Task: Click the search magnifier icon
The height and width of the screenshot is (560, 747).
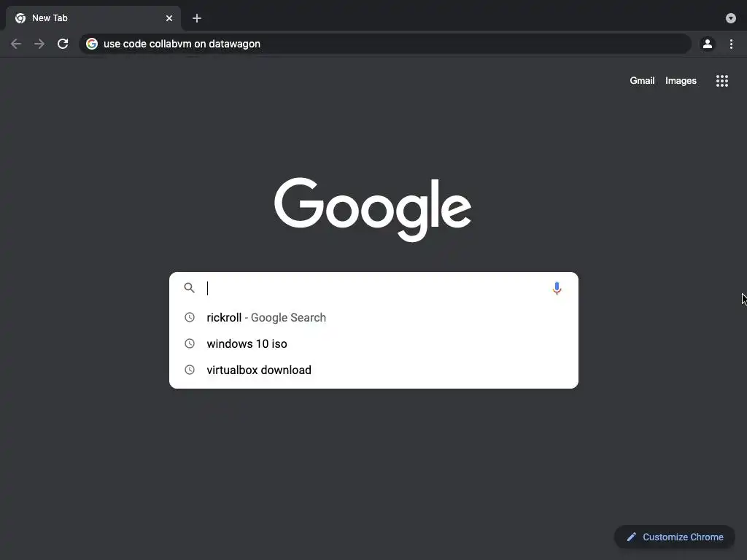Action: [x=190, y=287]
